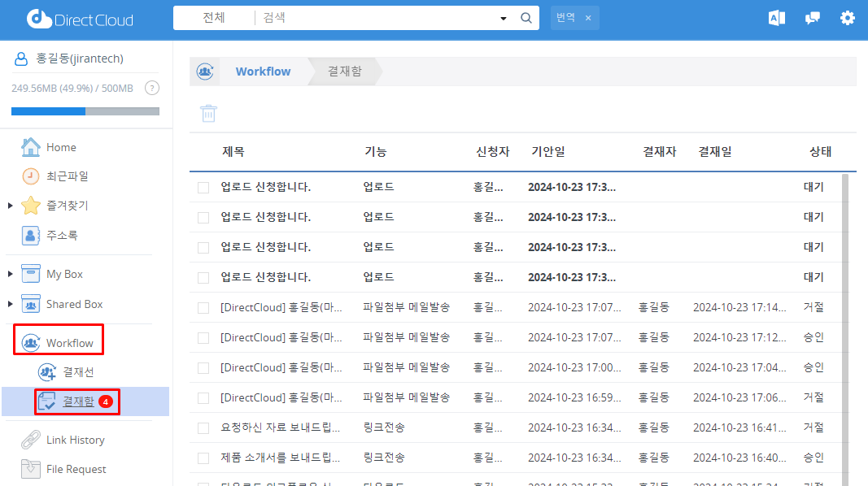The width and height of the screenshot is (868, 486).
Task: Expand the 즐겨찾기 tree arrow
Action: click(x=10, y=206)
